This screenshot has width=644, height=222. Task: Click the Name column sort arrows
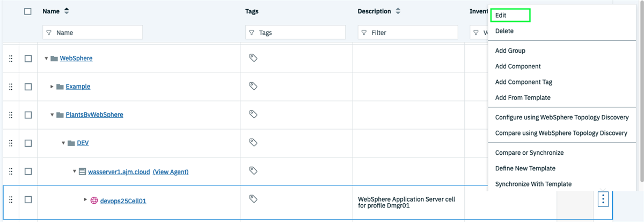pos(67,11)
